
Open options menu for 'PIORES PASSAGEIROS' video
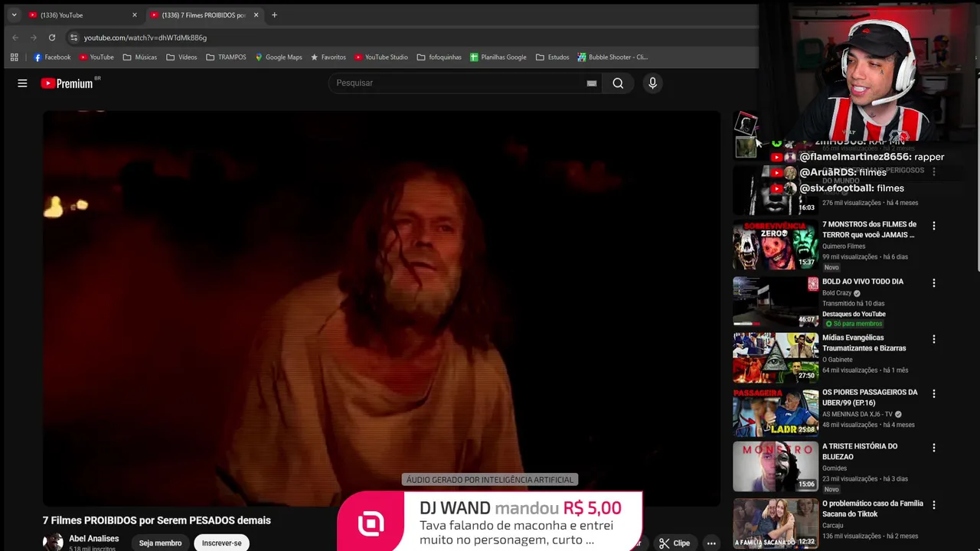933,393
